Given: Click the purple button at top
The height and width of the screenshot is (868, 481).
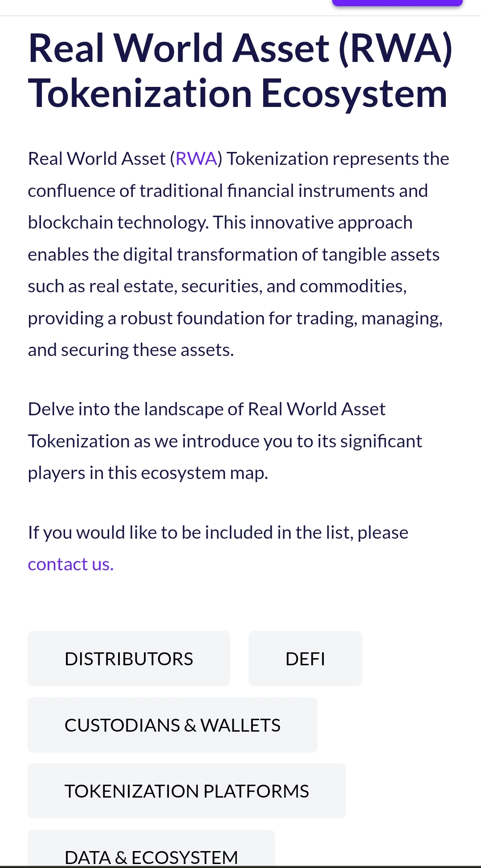Looking at the screenshot, I should (x=397, y=3).
